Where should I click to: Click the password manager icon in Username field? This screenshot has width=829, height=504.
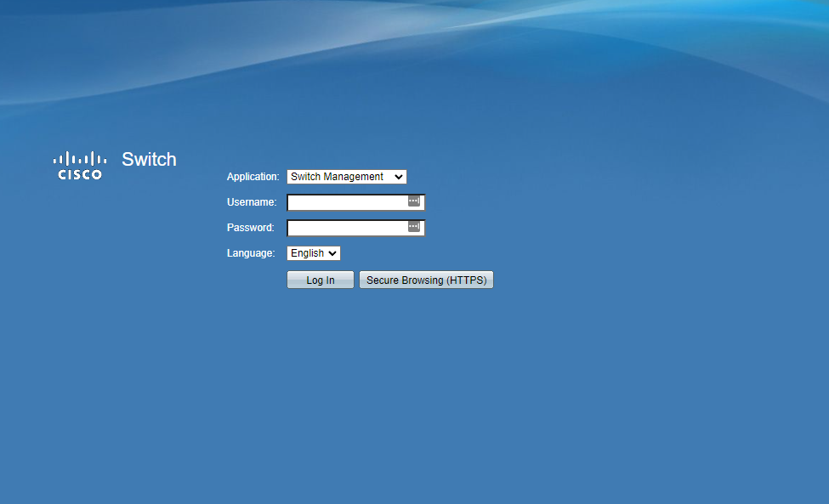pos(414,201)
